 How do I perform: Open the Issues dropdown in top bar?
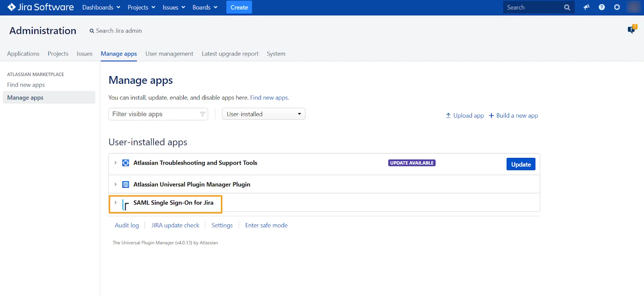click(x=174, y=7)
